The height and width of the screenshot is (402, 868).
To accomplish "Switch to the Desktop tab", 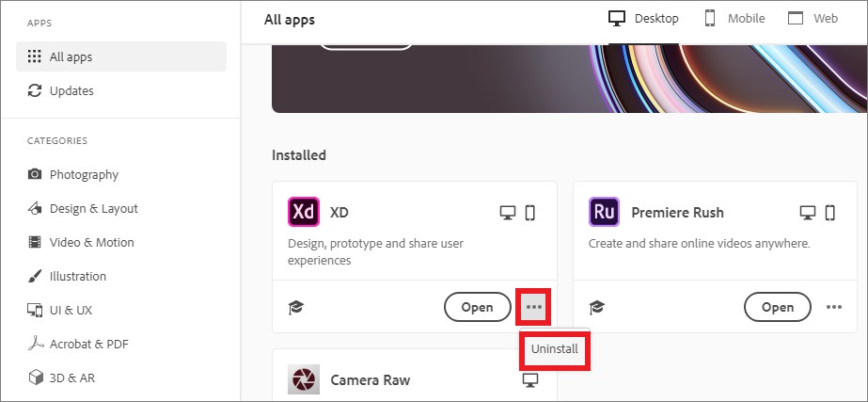I will (643, 18).
